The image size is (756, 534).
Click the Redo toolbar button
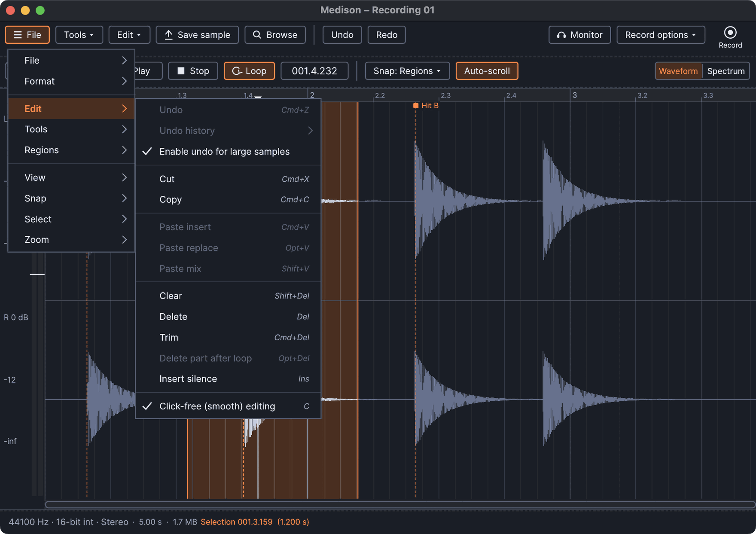click(x=387, y=35)
